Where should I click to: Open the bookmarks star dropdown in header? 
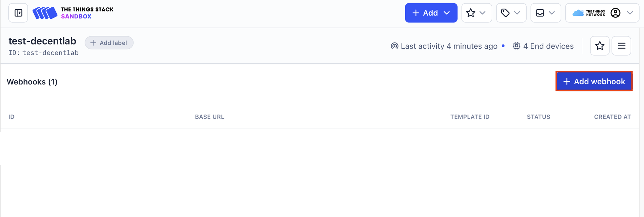click(x=476, y=13)
